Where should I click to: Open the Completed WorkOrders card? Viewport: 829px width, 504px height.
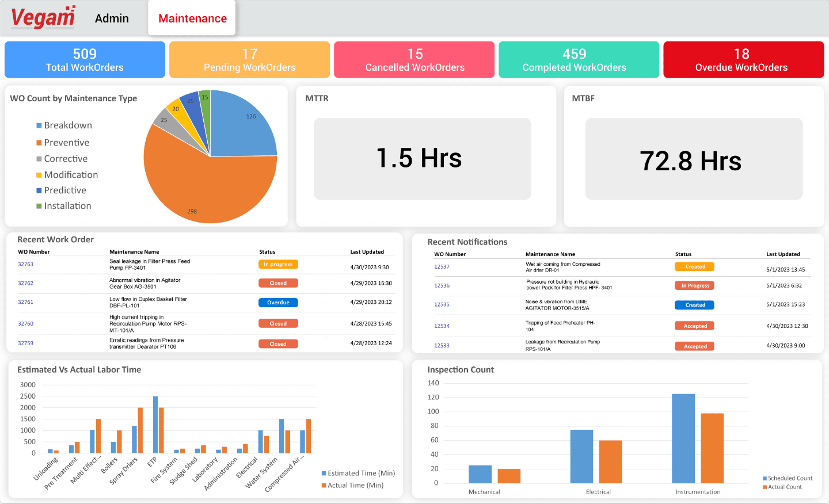coord(579,59)
